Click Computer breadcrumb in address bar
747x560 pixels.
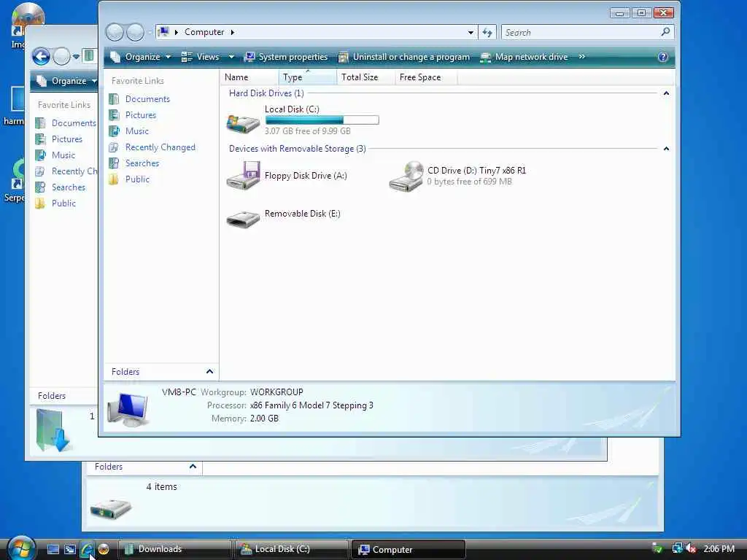(x=204, y=32)
